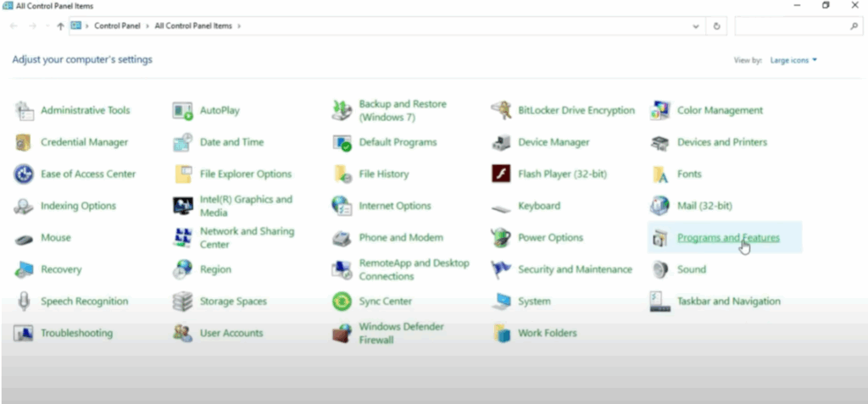Open the Sync Center icon

pos(342,302)
